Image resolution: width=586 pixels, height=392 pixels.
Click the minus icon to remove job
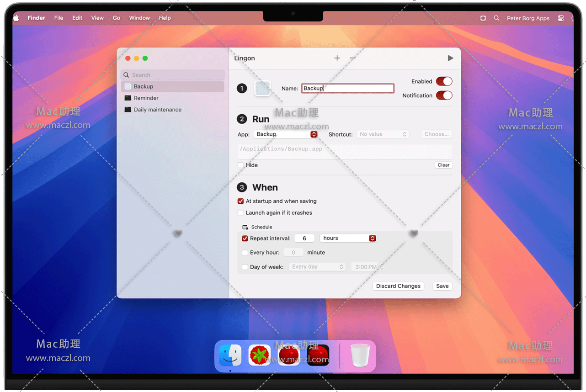pyautogui.click(x=352, y=58)
